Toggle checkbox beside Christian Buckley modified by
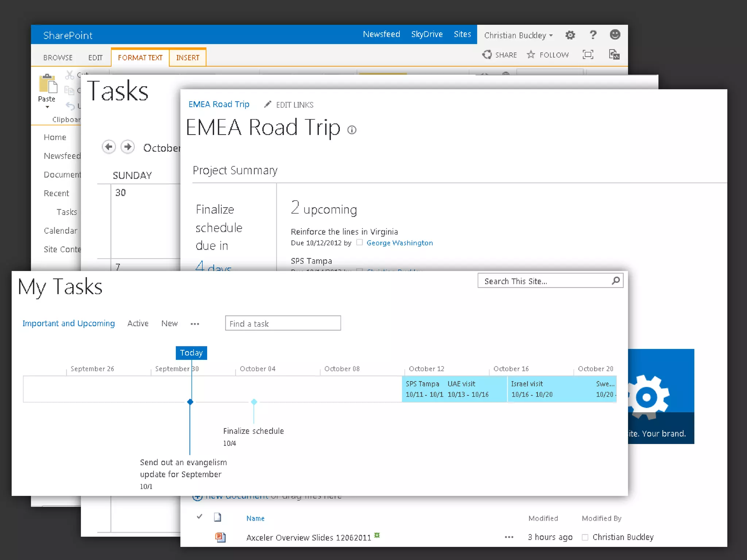 tap(585, 537)
